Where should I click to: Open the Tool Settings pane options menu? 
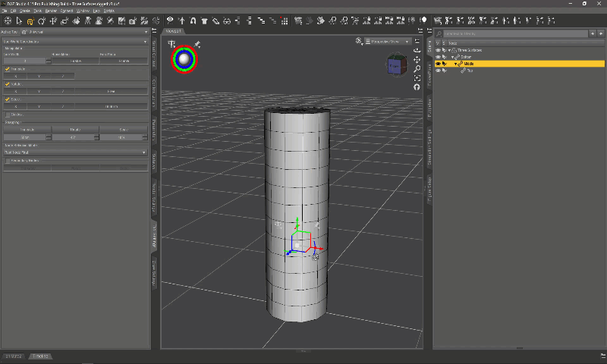(154, 30)
